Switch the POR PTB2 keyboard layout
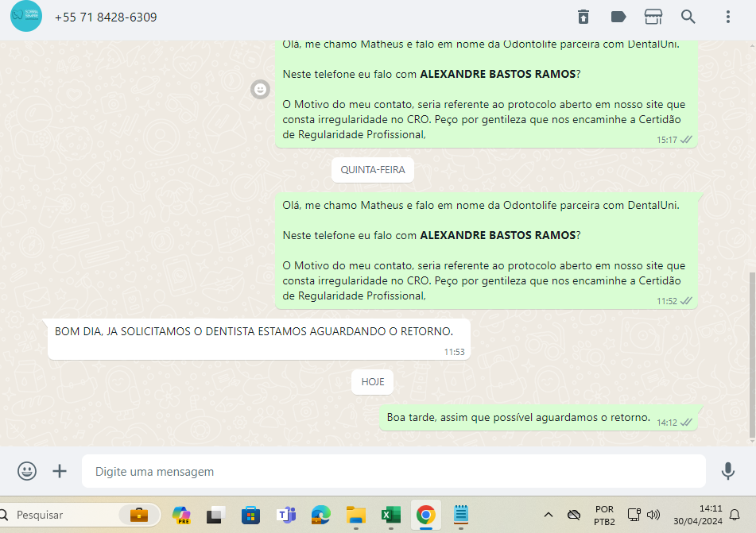 coord(604,516)
